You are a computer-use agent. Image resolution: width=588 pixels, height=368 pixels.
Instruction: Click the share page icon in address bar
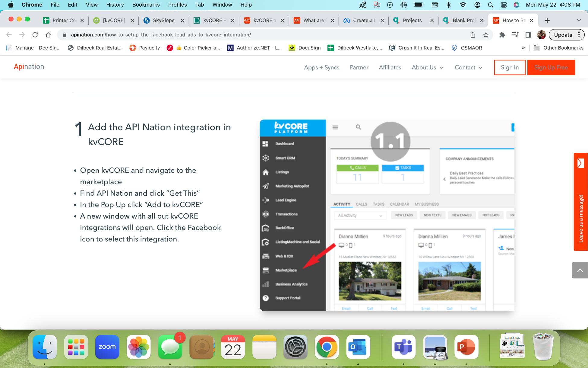click(x=473, y=35)
